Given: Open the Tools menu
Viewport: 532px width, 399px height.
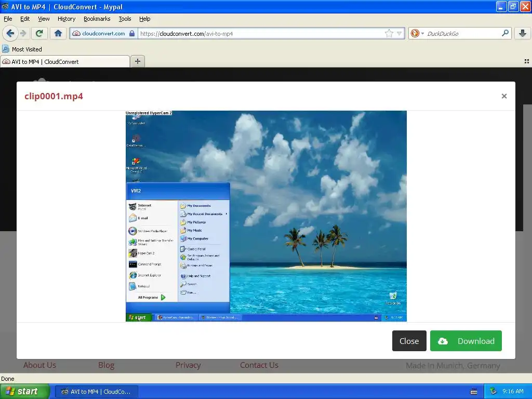Looking at the screenshot, I should (125, 19).
